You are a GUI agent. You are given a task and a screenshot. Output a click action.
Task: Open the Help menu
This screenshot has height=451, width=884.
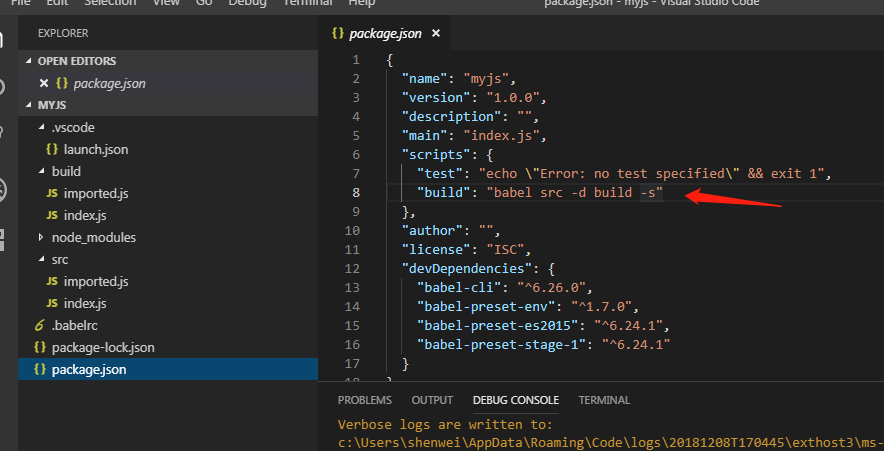pos(361,3)
